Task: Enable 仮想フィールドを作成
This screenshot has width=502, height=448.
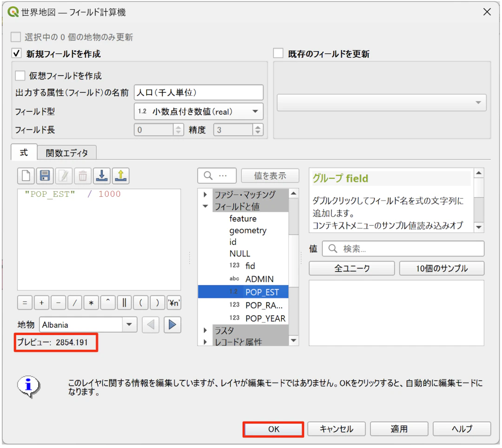Action: 19,76
